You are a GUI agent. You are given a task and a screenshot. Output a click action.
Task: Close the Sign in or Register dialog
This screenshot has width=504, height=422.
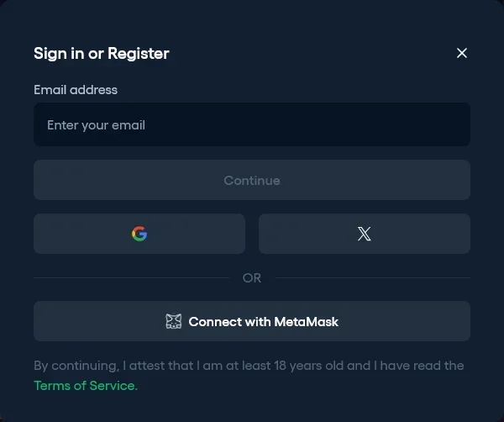click(x=461, y=53)
